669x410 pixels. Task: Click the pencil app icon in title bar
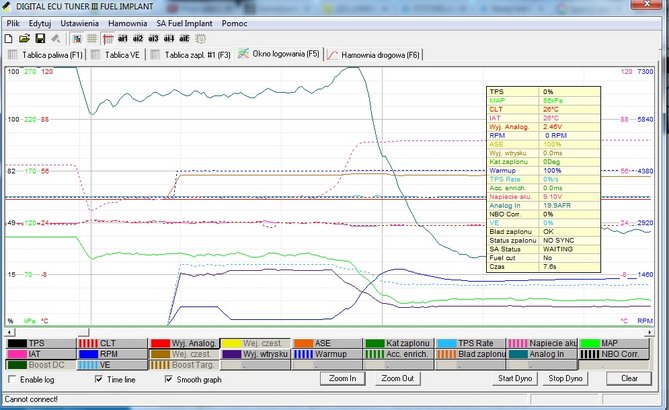[x=6, y=6]
